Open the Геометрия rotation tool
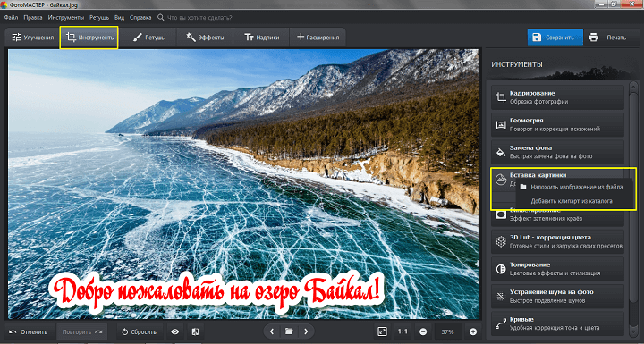 557,125
